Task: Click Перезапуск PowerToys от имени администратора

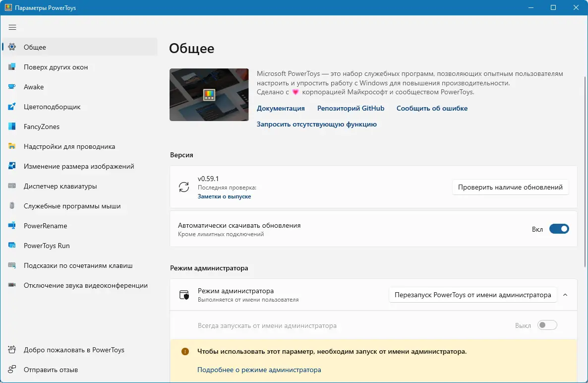Action: (x=473, y=295)
